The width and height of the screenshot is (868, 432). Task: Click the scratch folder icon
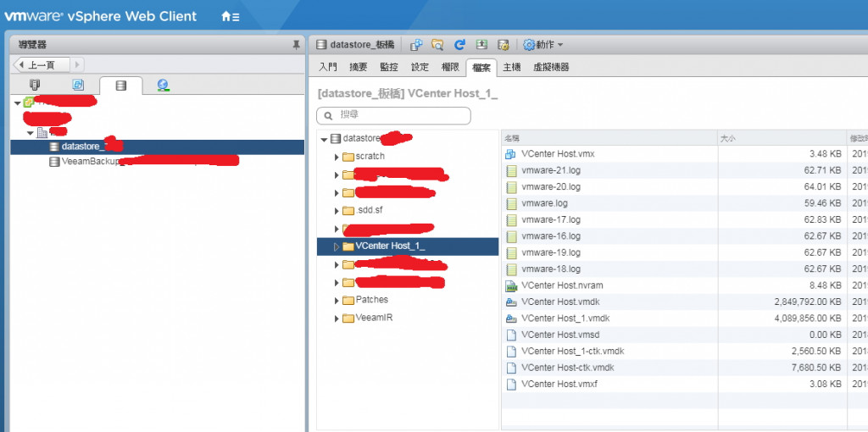pyautogui.click(x=348, y=157)
